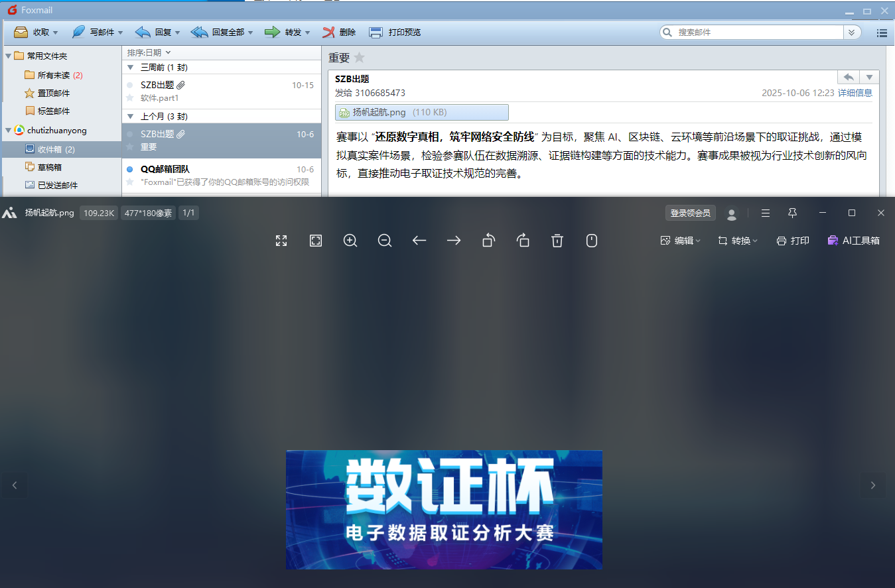
Task: Rotate the image clockwise
Action: click(523, 241)
